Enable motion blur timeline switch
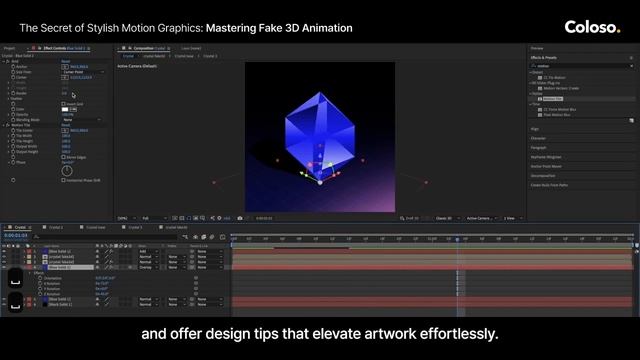This screenshot has height=360, width=640. pyautogui.click(x=212, y=237)
